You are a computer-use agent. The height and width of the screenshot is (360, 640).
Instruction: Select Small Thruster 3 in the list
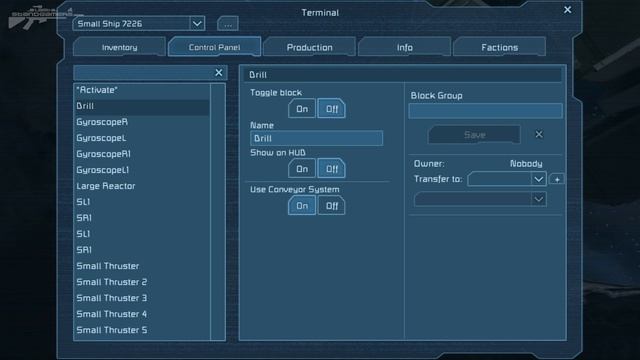(142, 298)
